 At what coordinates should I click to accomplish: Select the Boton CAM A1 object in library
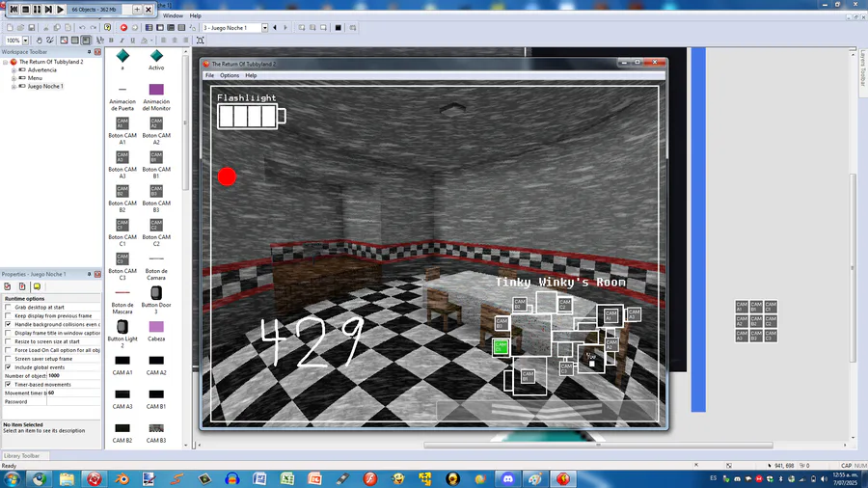(122, 130)
